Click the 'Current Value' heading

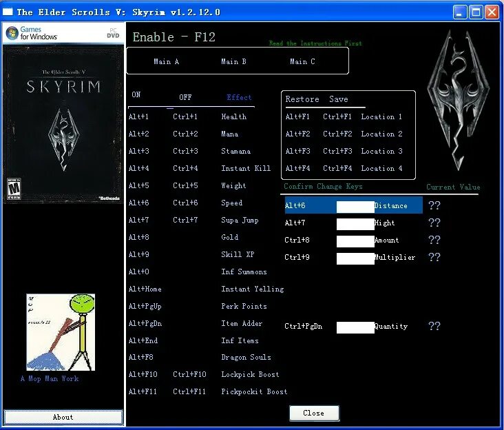(453, 187)
